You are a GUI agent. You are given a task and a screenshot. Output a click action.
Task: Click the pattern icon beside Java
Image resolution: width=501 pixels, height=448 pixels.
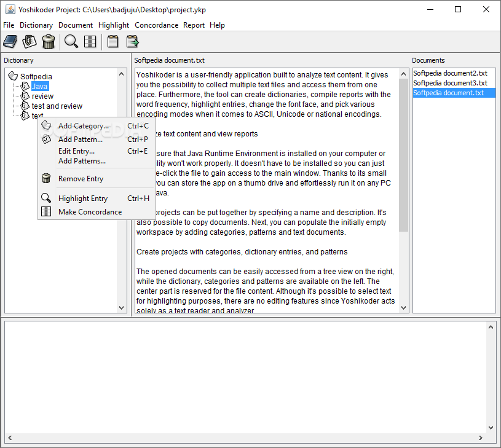[x=25, y=86]
